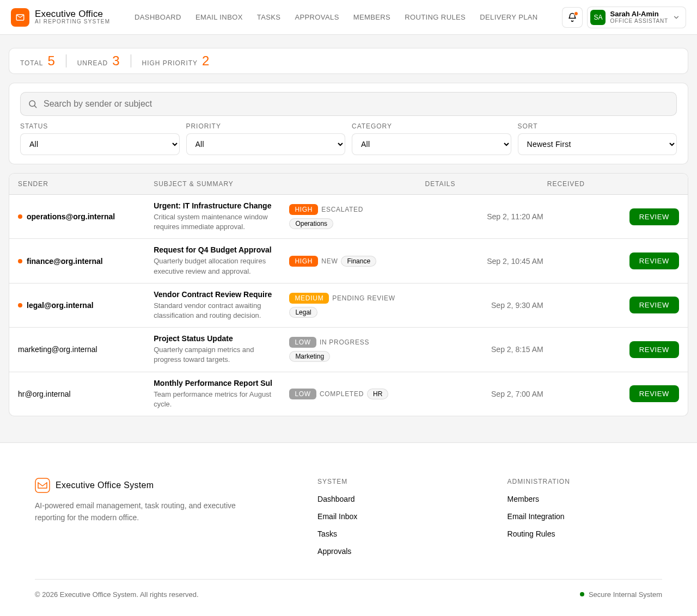697x616 pixels.
Task: Select sender operations@org.internal
Action: (71, 217)
